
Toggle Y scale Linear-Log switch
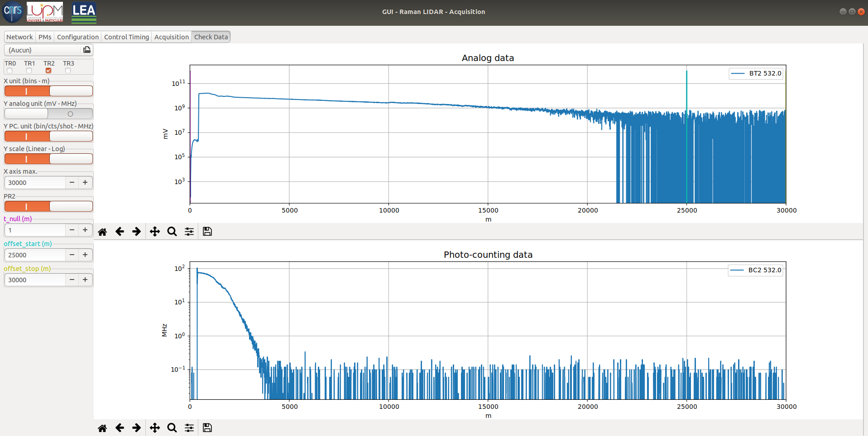pyautogui.click(x=48, y=159)
